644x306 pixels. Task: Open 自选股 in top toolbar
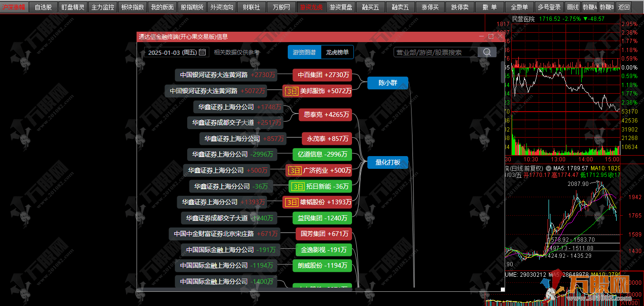pos(43,7)
